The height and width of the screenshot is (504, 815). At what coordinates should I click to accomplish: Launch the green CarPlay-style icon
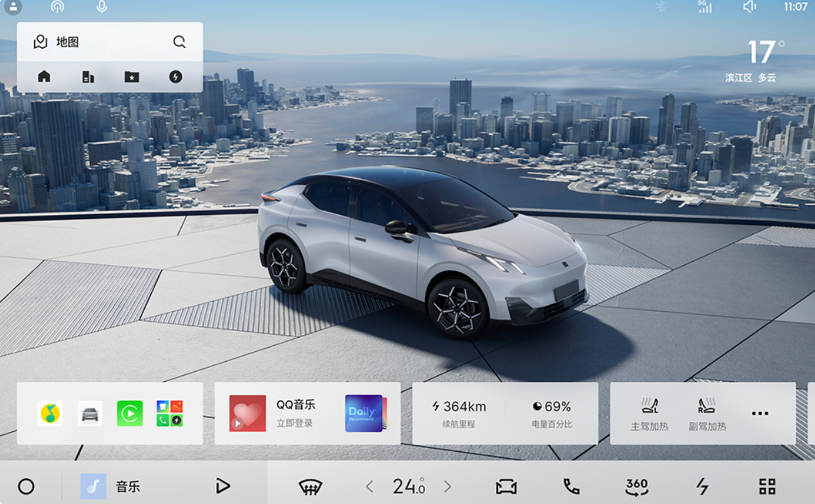click(x=130, y=413)
